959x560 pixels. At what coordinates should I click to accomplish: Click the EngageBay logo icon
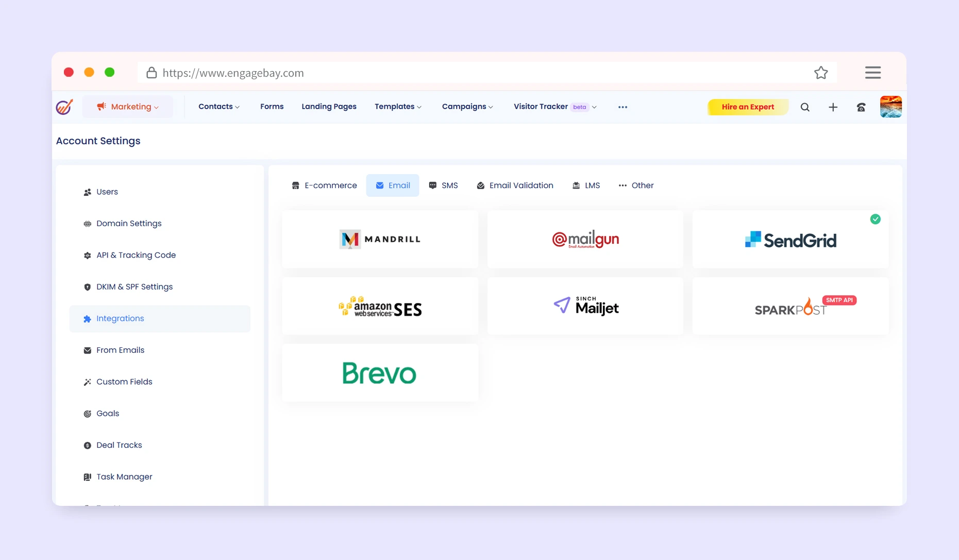64,107
